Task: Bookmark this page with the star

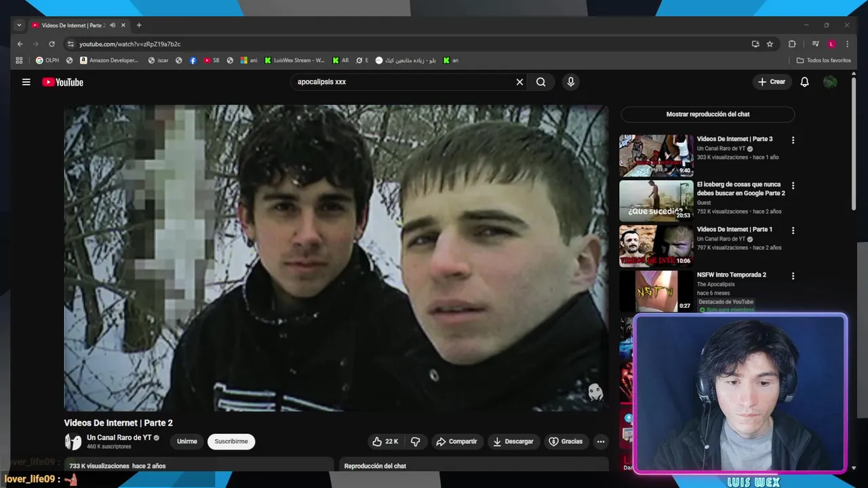Action: pyautogui.click(x=770, y=44)
